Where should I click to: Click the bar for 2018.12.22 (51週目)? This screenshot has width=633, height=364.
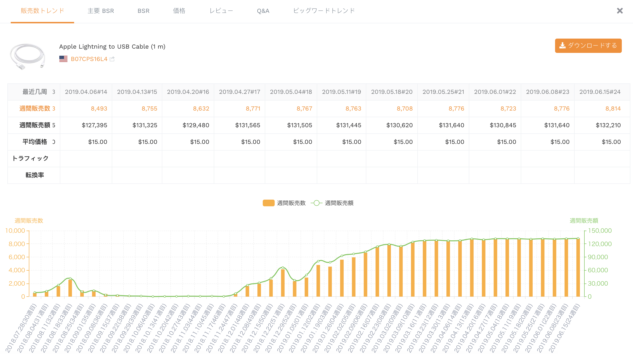coord(283,283)
